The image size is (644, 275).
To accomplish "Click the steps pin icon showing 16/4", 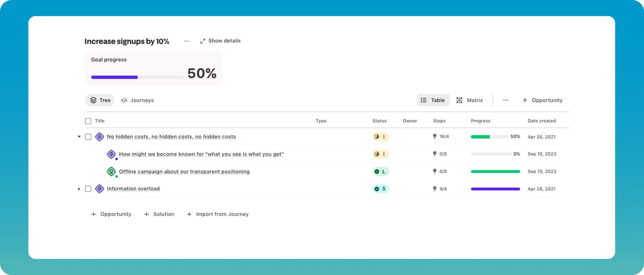I will [435, 136].
